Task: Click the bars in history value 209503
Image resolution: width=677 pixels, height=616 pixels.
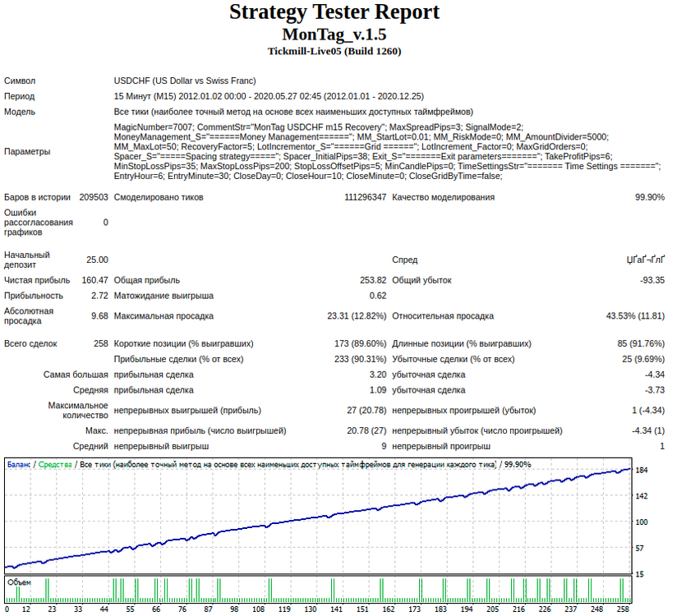Action: pyautogui.click(x=94, y=197)
